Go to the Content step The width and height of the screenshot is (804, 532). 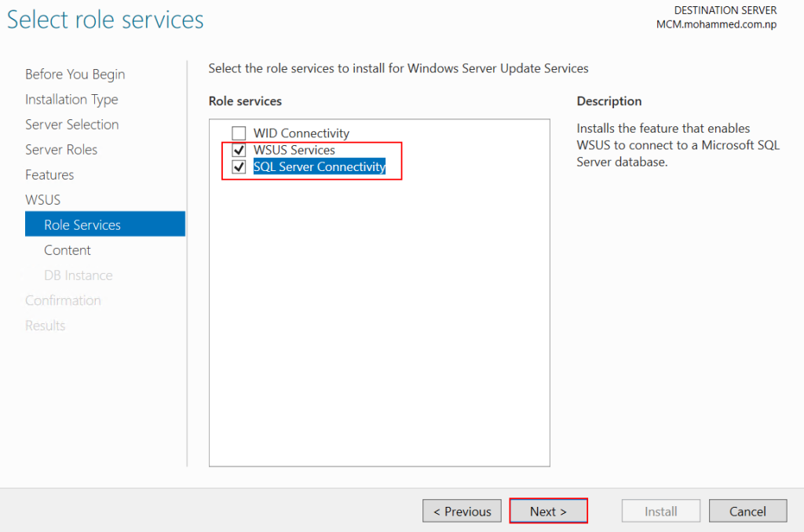pos(68,250)
